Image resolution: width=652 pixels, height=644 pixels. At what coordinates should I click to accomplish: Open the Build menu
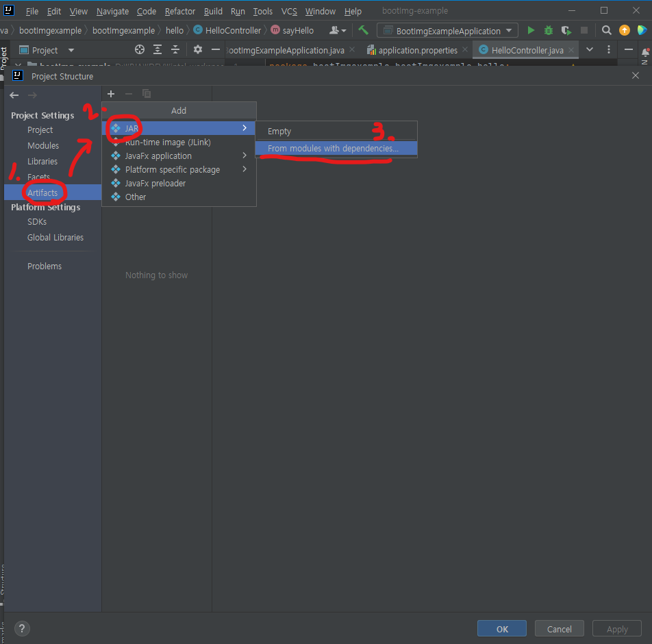click(x=213, y=11)
